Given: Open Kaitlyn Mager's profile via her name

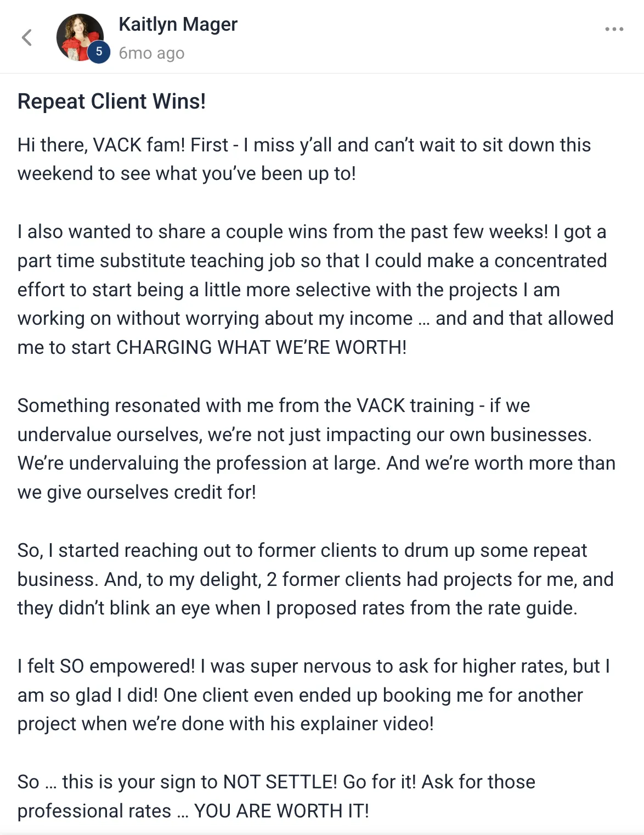Looking at the screenshot, I should click(x=178, y=25).
